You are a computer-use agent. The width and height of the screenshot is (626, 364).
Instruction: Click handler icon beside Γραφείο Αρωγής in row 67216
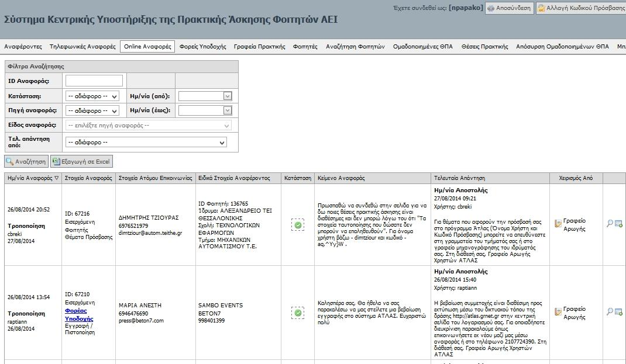click(x=558, y=224)
